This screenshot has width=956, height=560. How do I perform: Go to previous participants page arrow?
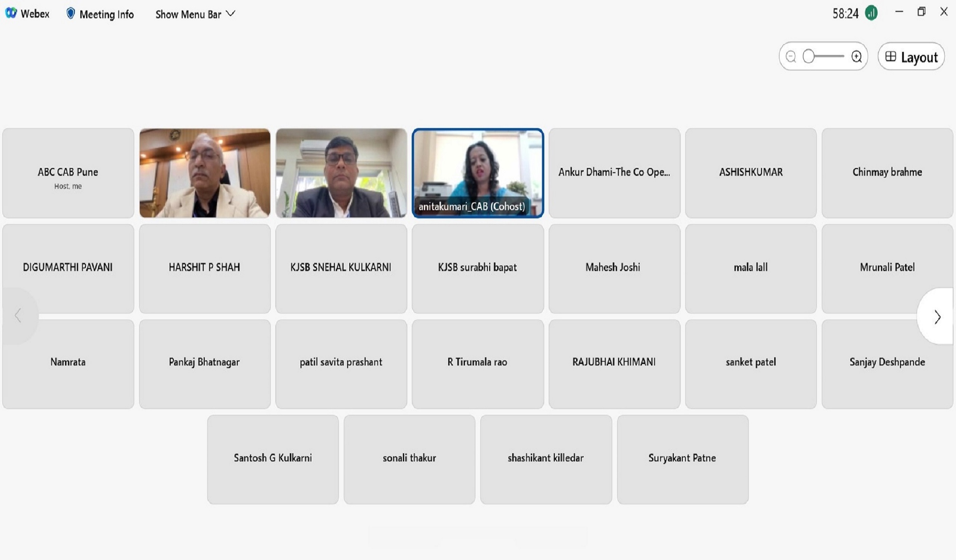18,315
